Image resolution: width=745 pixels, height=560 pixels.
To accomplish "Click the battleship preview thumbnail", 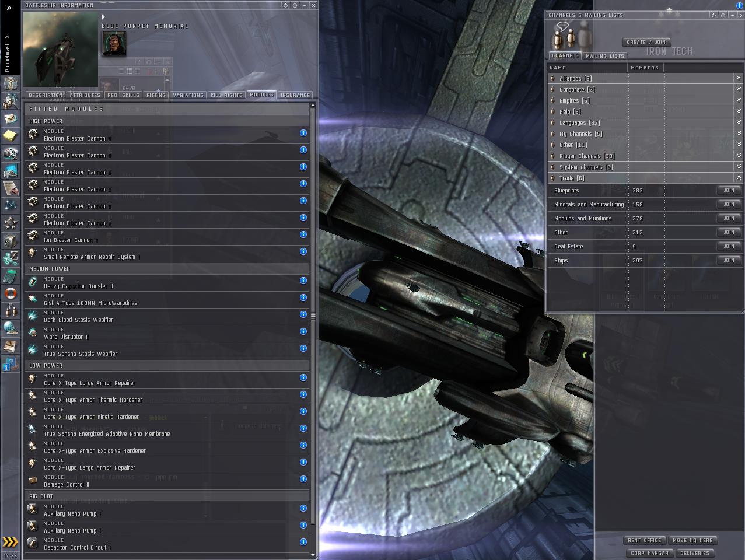I will [60, 50].
